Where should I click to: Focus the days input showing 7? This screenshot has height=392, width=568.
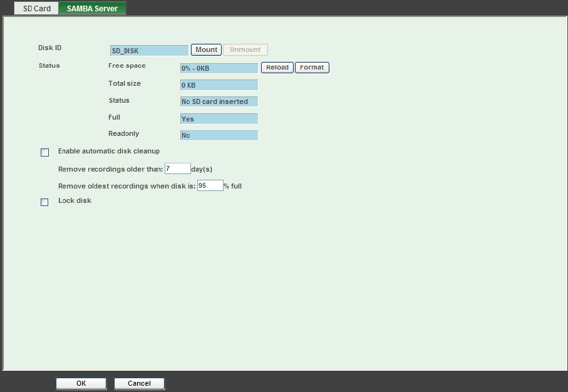pyautogui.click(x=177, y=168)
